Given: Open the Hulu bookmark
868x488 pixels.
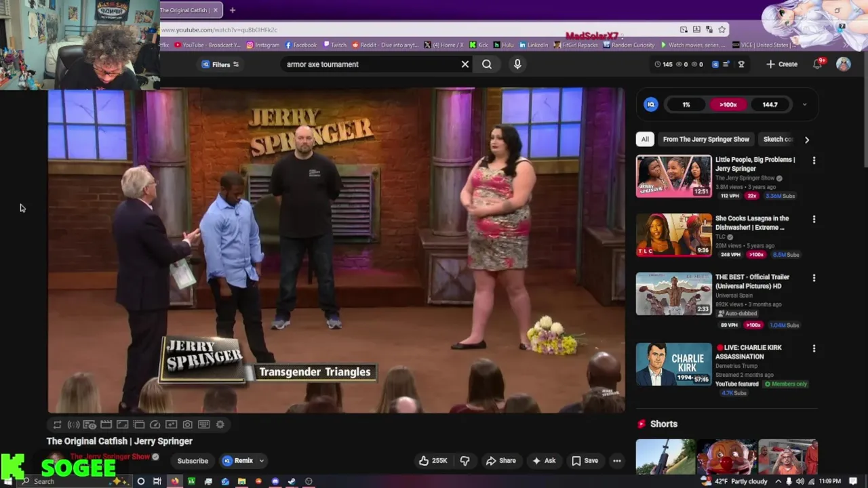Looking at the screenshot, I should (504, 45).
